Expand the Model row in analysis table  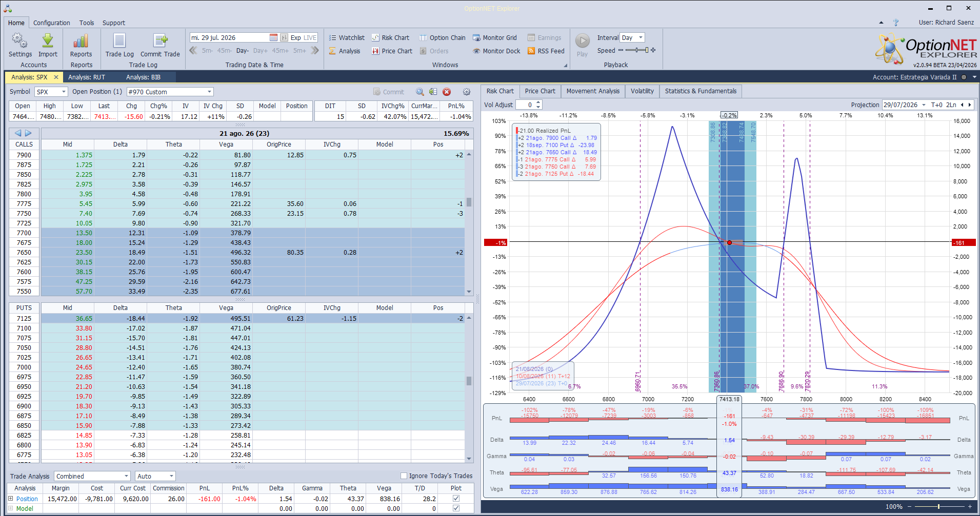(x=10, y=508)
